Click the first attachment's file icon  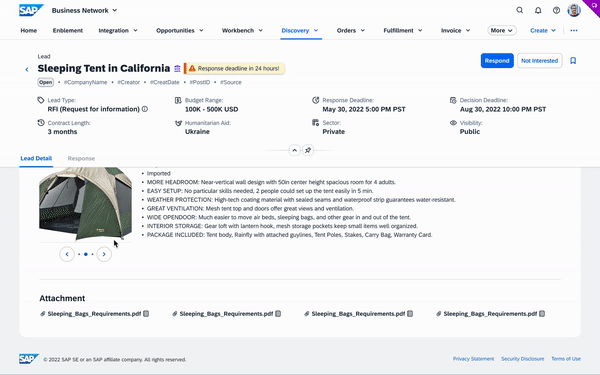(x=146, y=314)
